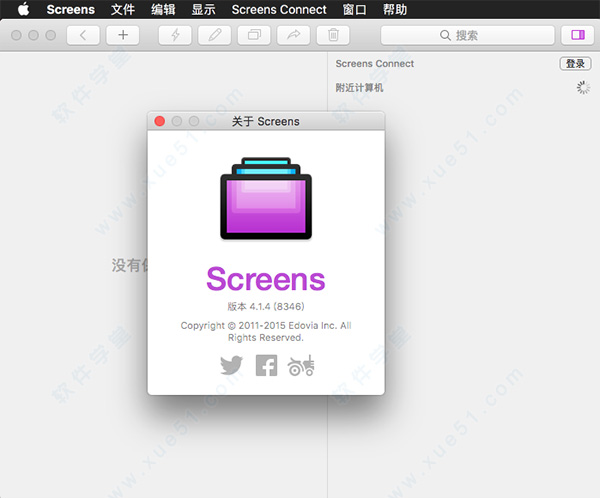This screenshot has height=498, width=600.
Task: Add a new screen with the plus button
Action: click(x=123, y=35)
